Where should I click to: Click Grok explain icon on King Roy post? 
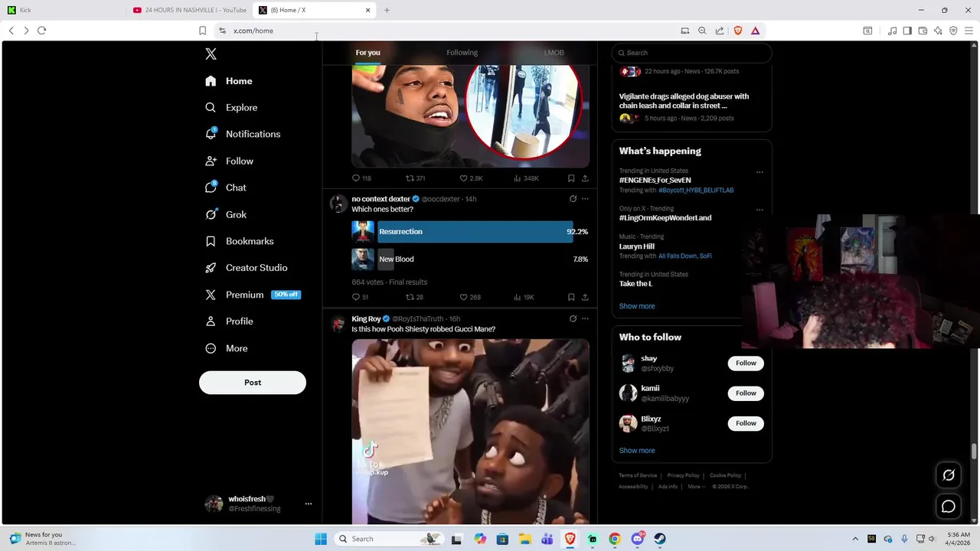click(573, 318)
